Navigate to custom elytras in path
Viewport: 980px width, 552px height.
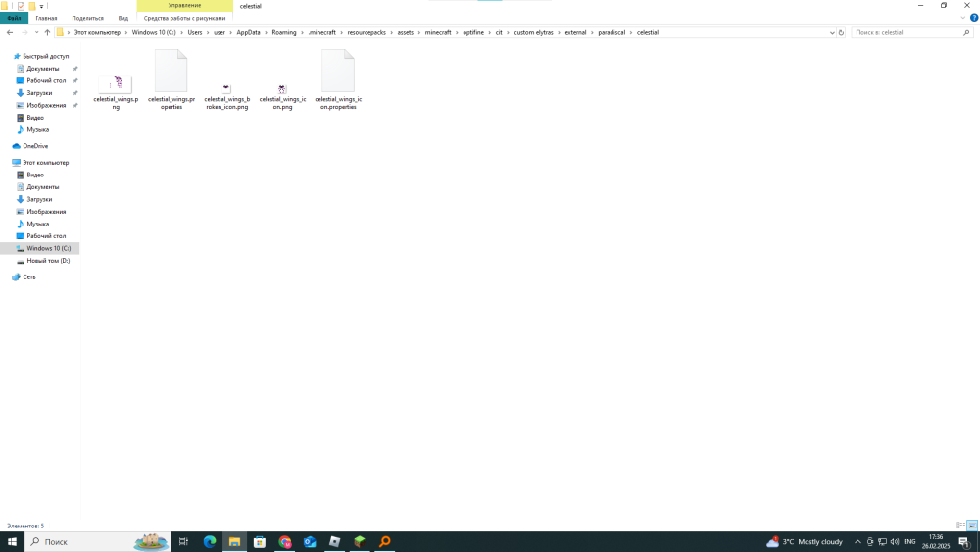533,32
